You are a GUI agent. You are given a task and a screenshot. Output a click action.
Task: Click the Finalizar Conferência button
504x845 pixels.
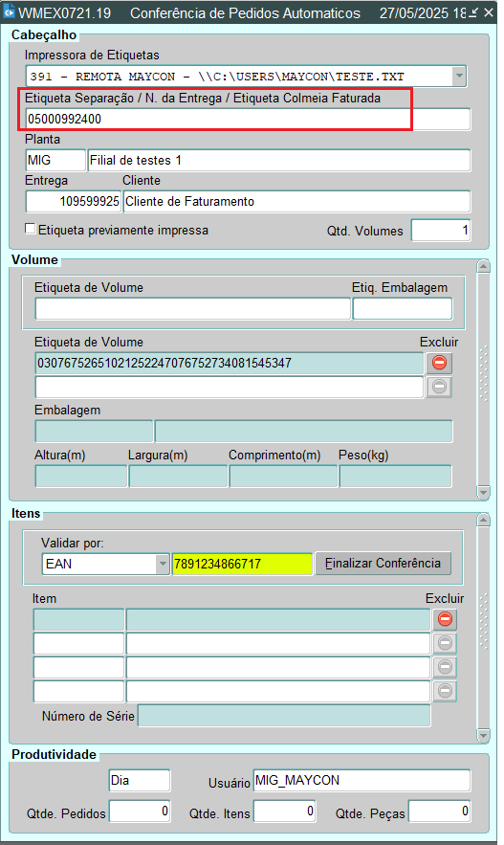pyautogui.click(x=383, y=564)
